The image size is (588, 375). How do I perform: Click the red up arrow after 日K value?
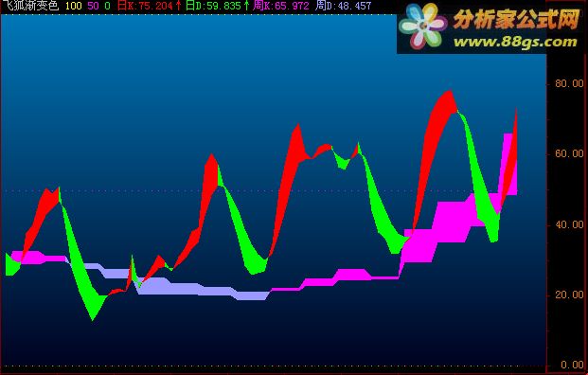(x=179, y=6)
